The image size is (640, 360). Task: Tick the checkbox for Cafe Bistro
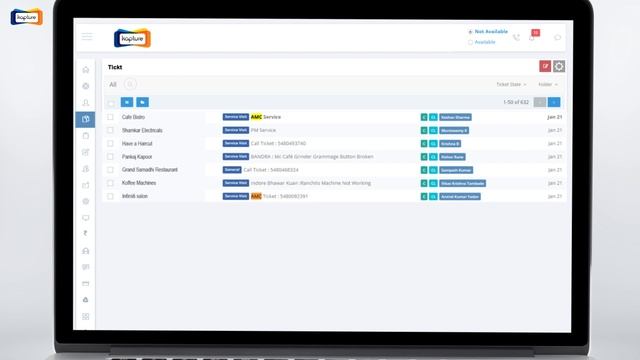[110, 117]
